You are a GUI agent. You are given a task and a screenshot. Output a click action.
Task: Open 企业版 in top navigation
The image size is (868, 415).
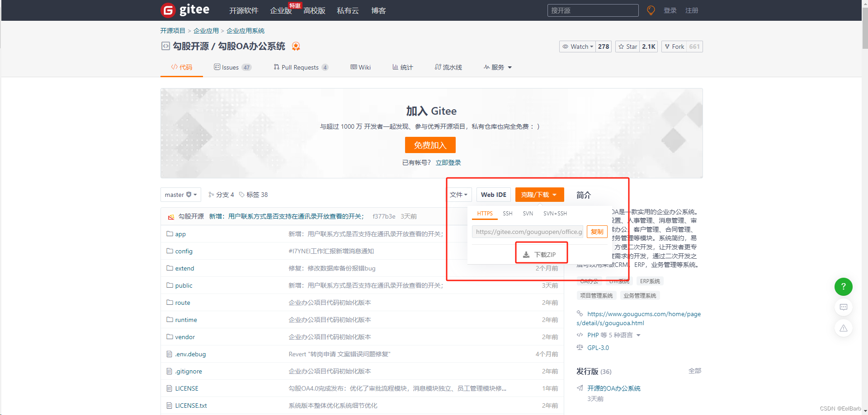click(281, 10)
